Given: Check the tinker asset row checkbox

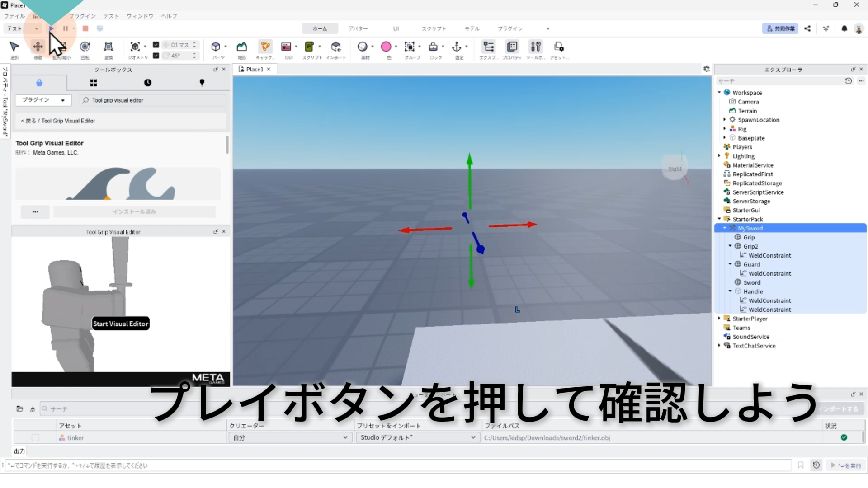Looking at the screenshot, I should [35, 437].
